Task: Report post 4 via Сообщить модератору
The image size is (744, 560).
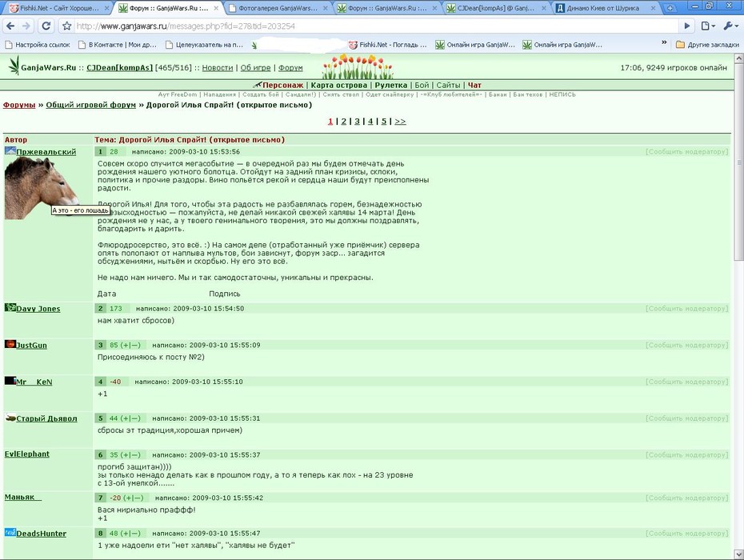Action: 686,382
